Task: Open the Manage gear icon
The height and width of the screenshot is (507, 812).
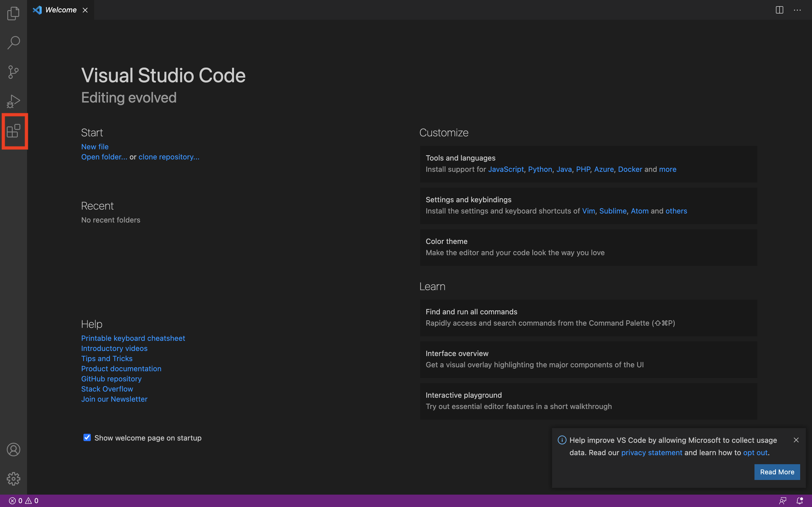Action: (x=14, y=479)
